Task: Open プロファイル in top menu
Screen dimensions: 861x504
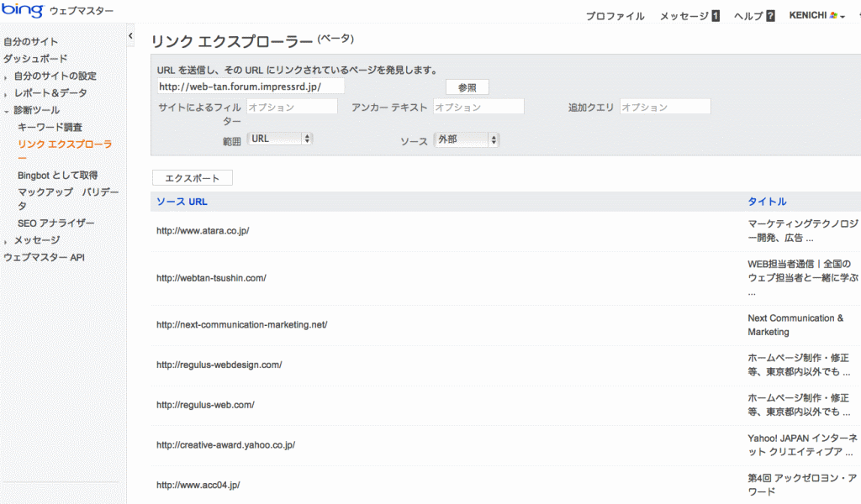Action: click(615, 16)
